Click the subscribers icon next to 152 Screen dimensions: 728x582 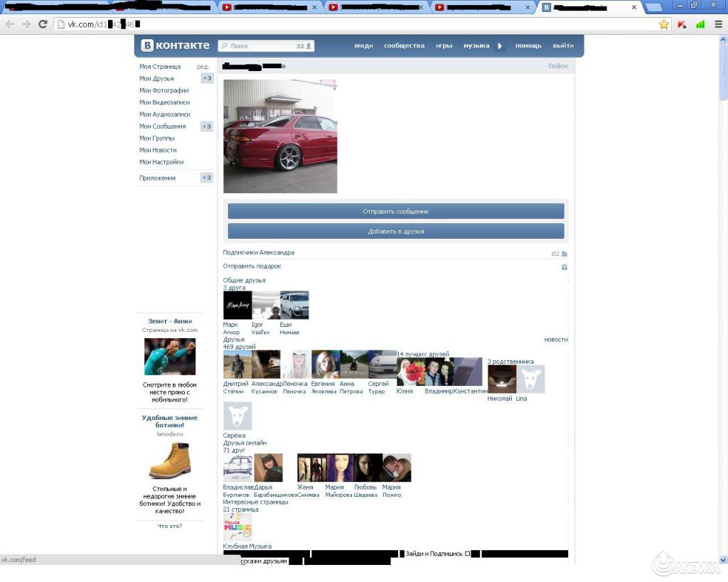pos(564,254)
